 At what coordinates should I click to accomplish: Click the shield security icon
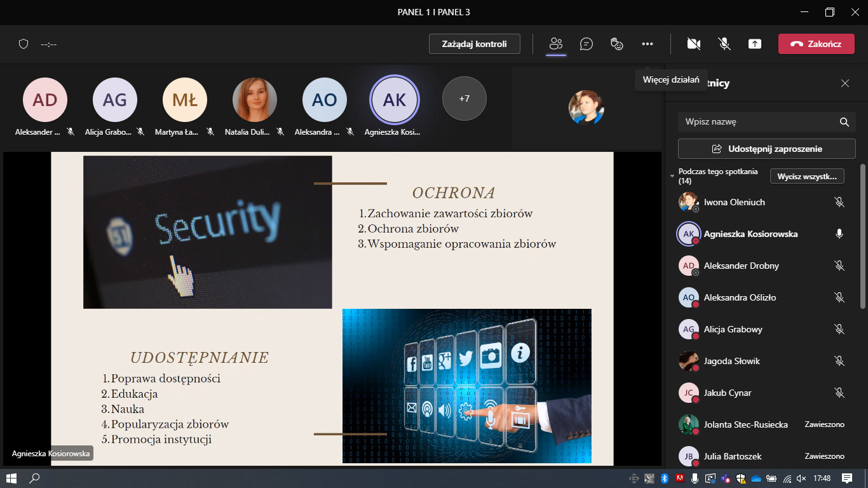click(24, 44)
